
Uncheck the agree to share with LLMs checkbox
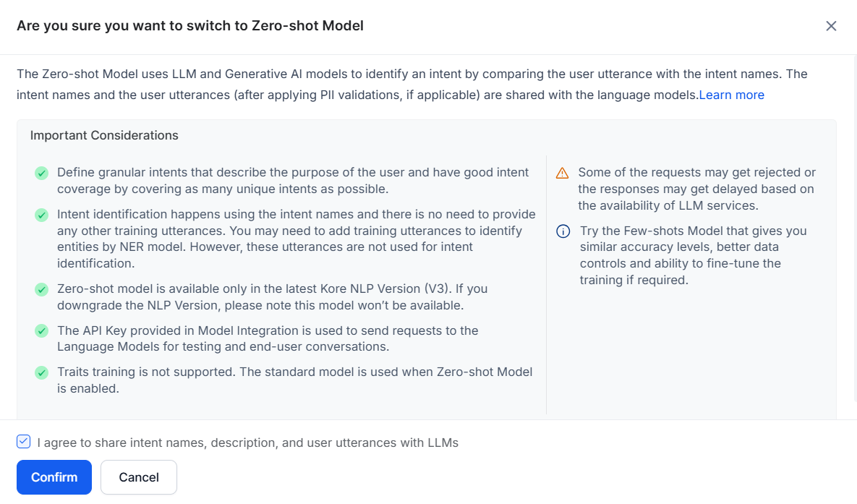(24, 442)
